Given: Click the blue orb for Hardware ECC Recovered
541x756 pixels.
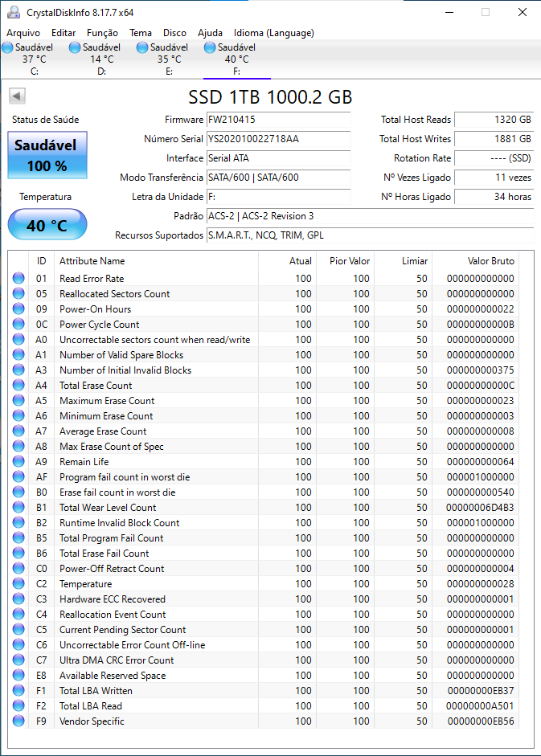Looking at the screenshot, I should 18,599.
